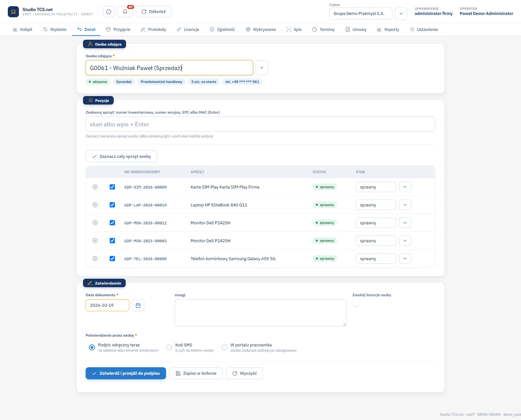This screenshot has width=521, height=420.
Task: Uncheck checkbox for GDP-MON-2026-00012
Action: (112, 223)
